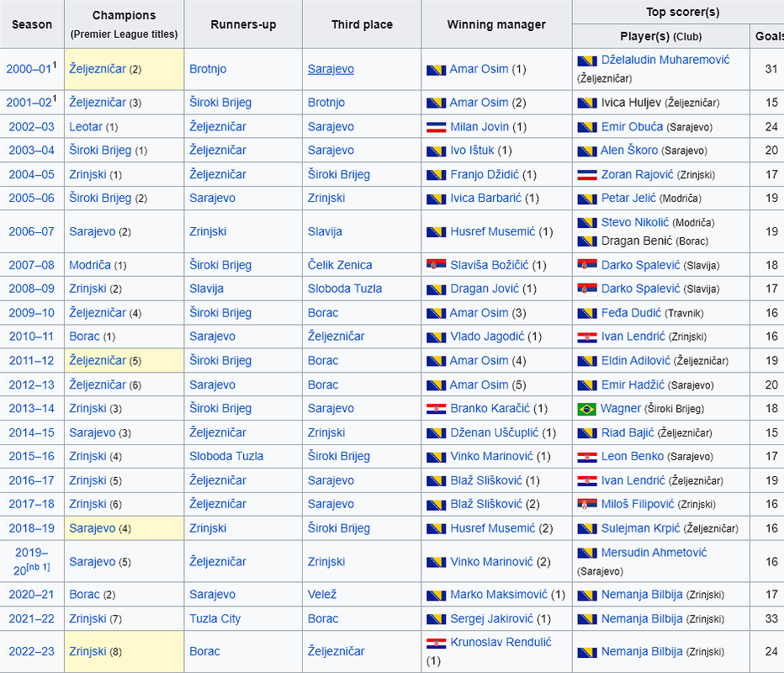Open Alen Škoro player link
784x673 pixels.
(x=629, y=150)
